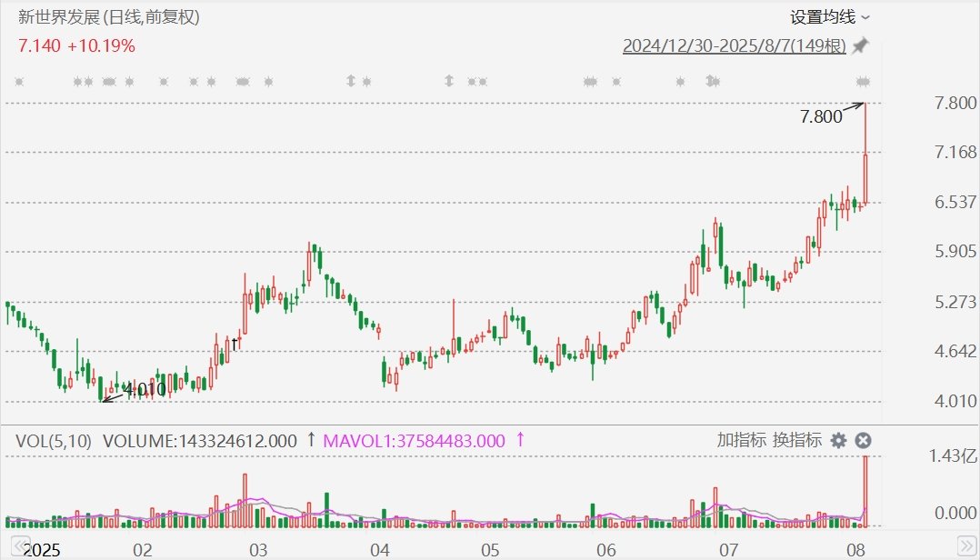Click the 7.168 price axis label
The width and height of the screenshot is (980, 560).
coord(955,152)
